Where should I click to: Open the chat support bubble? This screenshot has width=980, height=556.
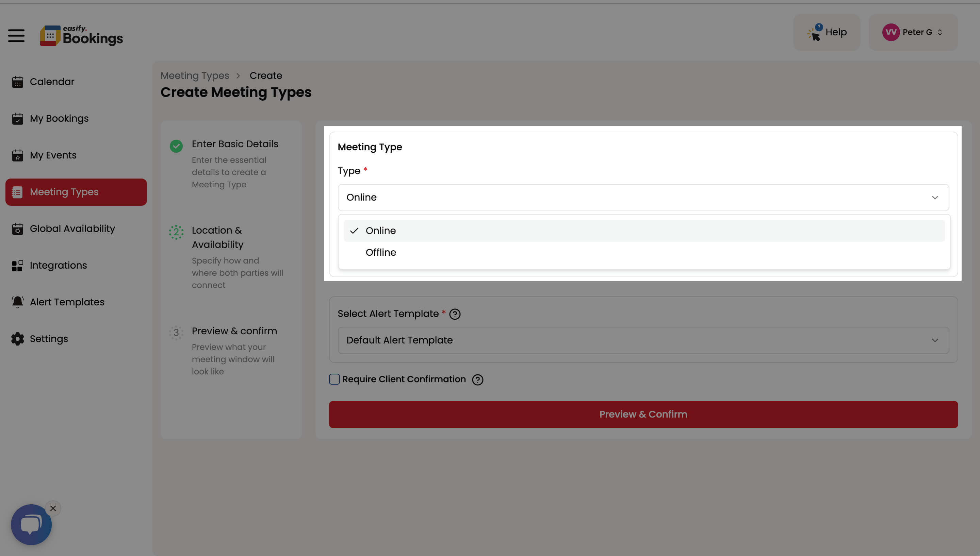[x=31, y=524]
